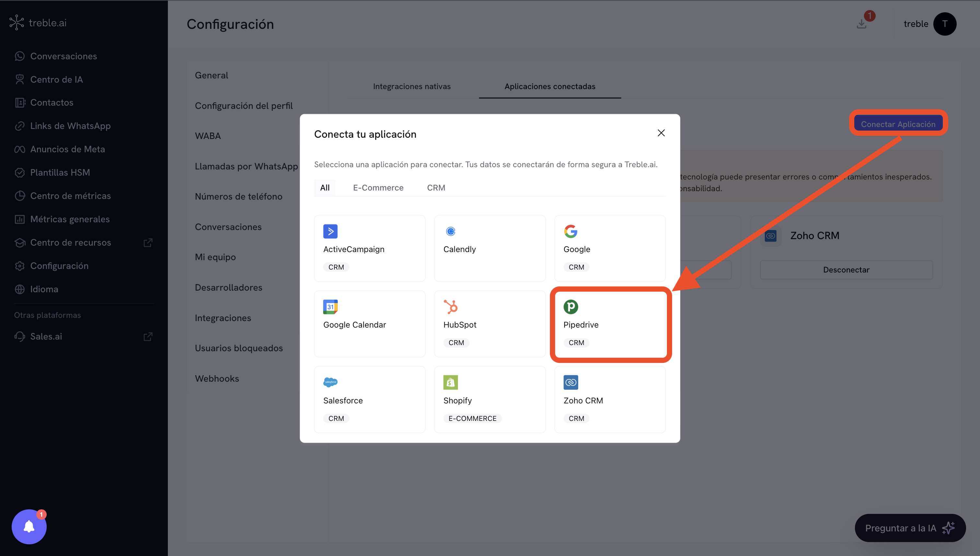
Task: Open Centro de métricas via its gauge icon
Action: click(x=20, y=196)
